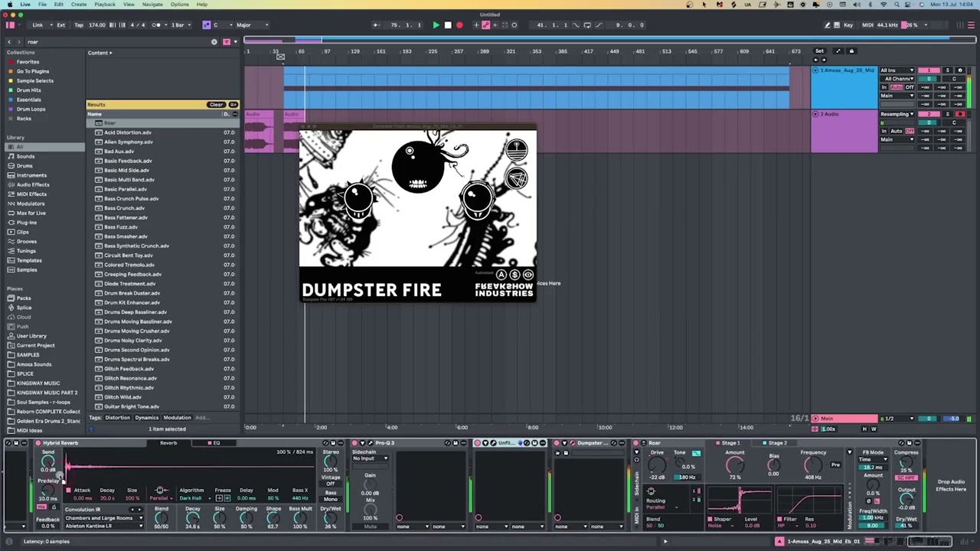Click the MIDI map mode button
Viewport: 980px width, 551px height.
tap(867, 25)
